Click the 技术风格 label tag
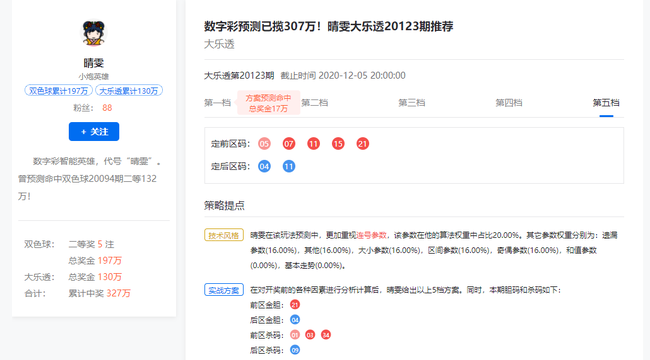 click(224, 235)
